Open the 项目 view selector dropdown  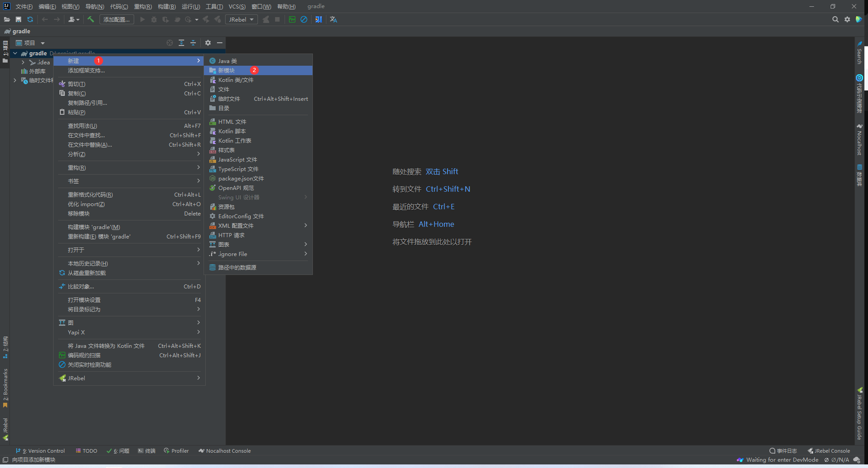(30, 43)
